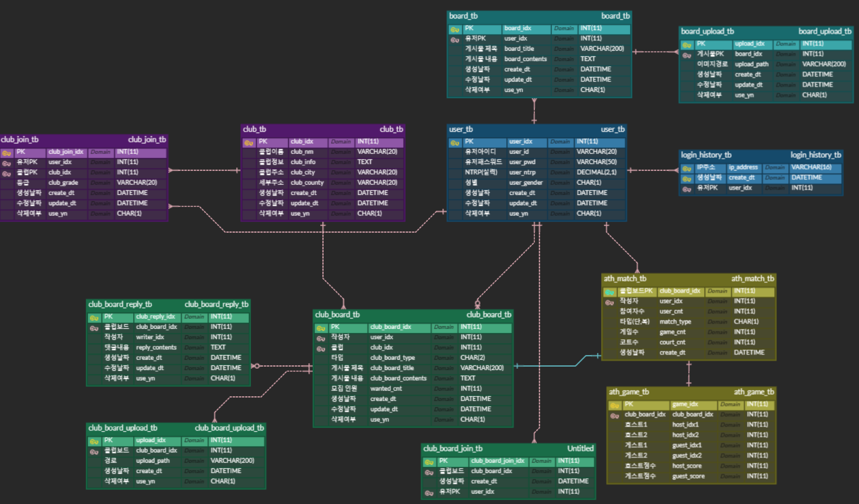859x504 pixels.
Task: Select the foreign key icon on club_board_reply_tb club_board_idx row
Action: (94, 328)
